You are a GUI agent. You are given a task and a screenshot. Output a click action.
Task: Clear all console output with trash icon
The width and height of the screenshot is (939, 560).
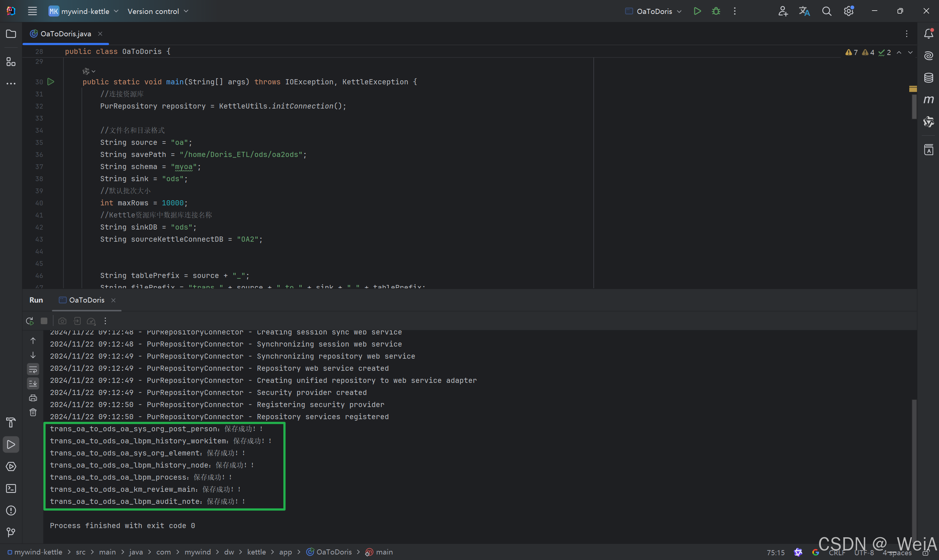(33, 412)
